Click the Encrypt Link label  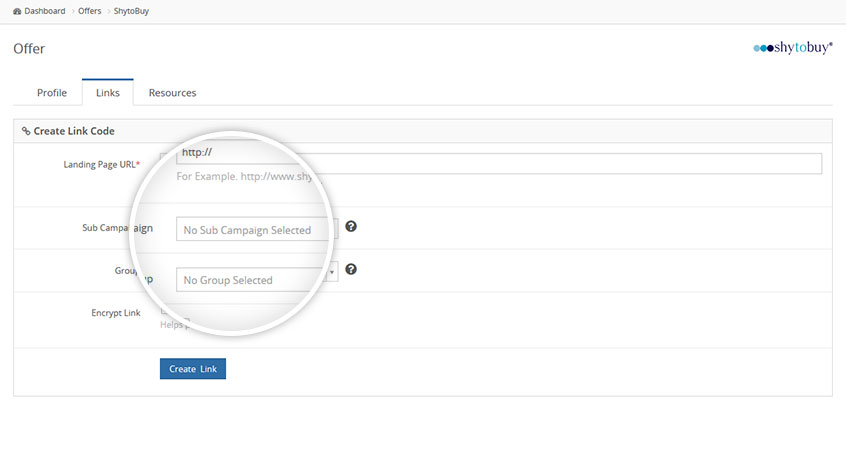(116, 313)
